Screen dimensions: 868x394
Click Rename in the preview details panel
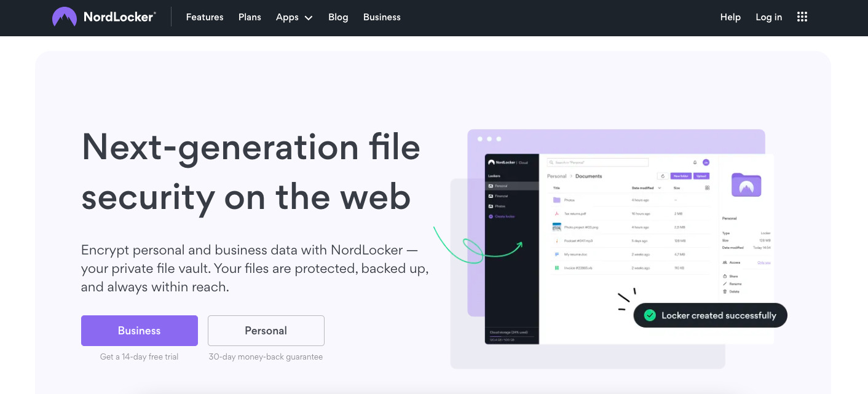[732, 284]
